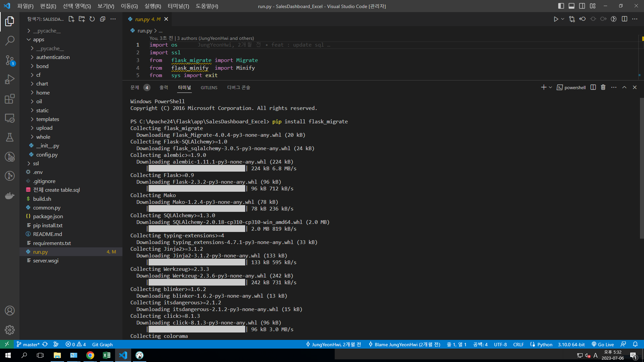Open the Search view in activity bar

coord(10,41)
